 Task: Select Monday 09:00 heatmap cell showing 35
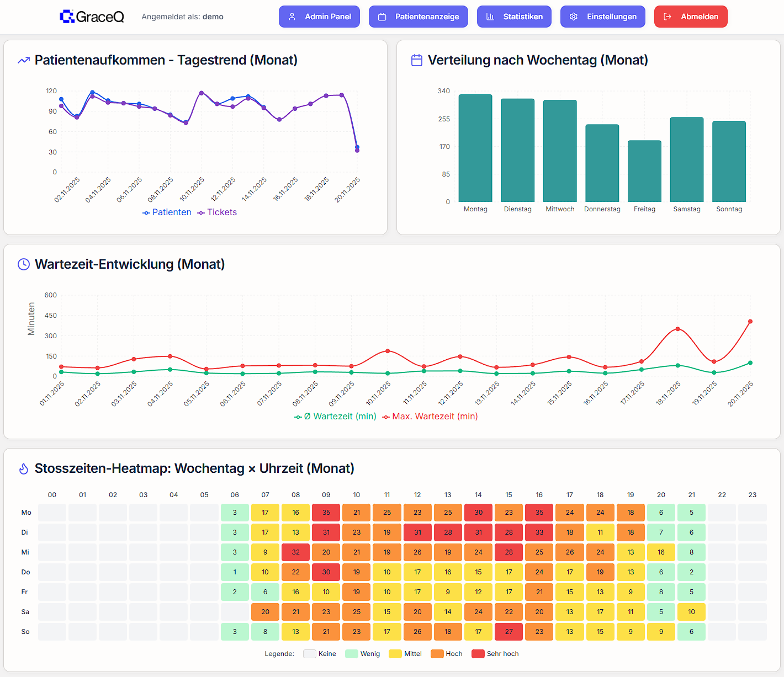click(x=326, y=513)
